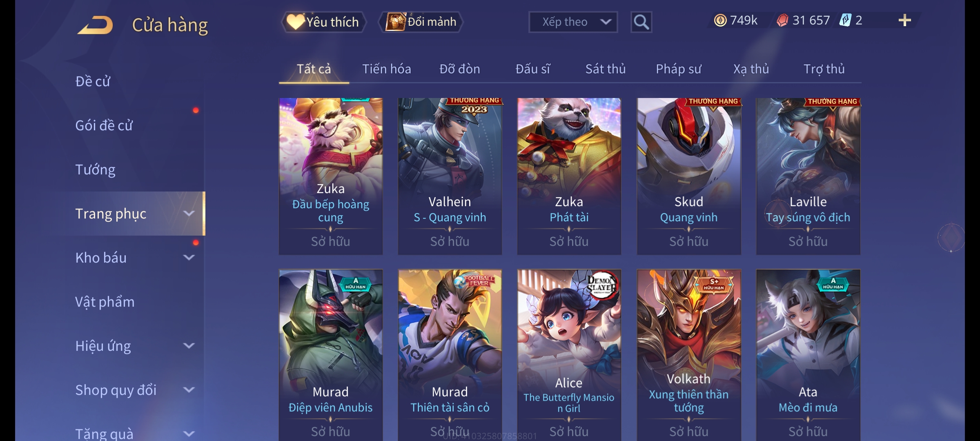Viewport: 980px width, 441px height.
Task: Tap the blue ticket currency icon
Action: 845,20
